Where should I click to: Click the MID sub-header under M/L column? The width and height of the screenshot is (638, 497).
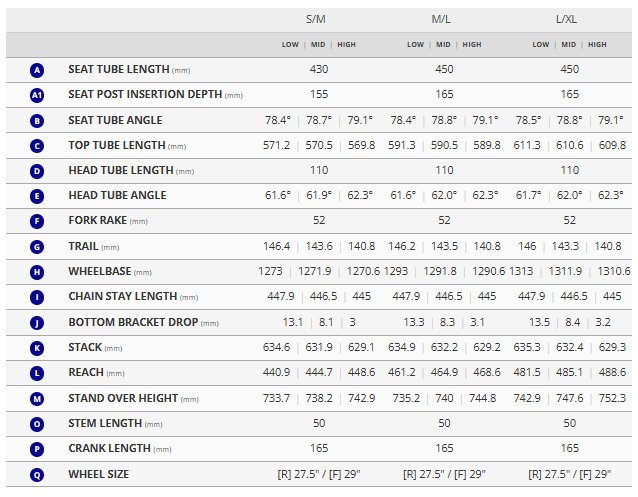click(443, 45)
